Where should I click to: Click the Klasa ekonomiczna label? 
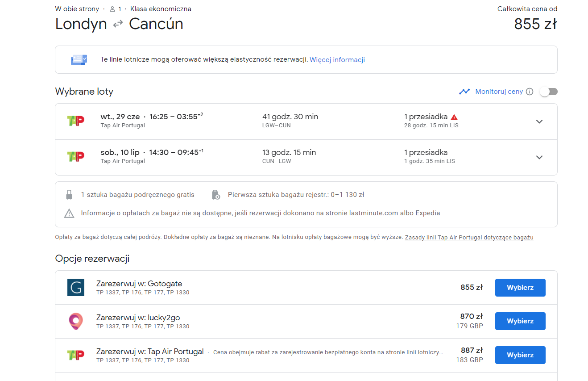pyautogui.click(x=161, y=9)
